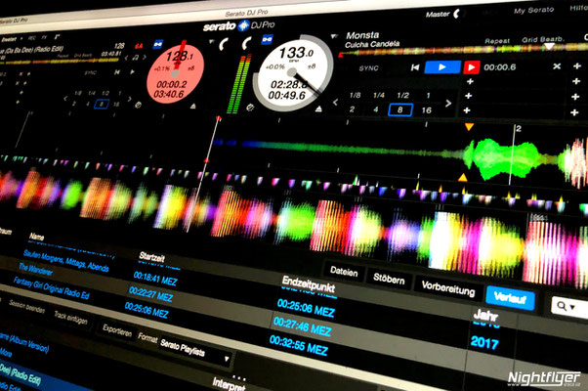Image resolution: width=588 pixels, height=391 pixels.
Task: Click the left deck slip mode icon
Action: tap(138, 105)
